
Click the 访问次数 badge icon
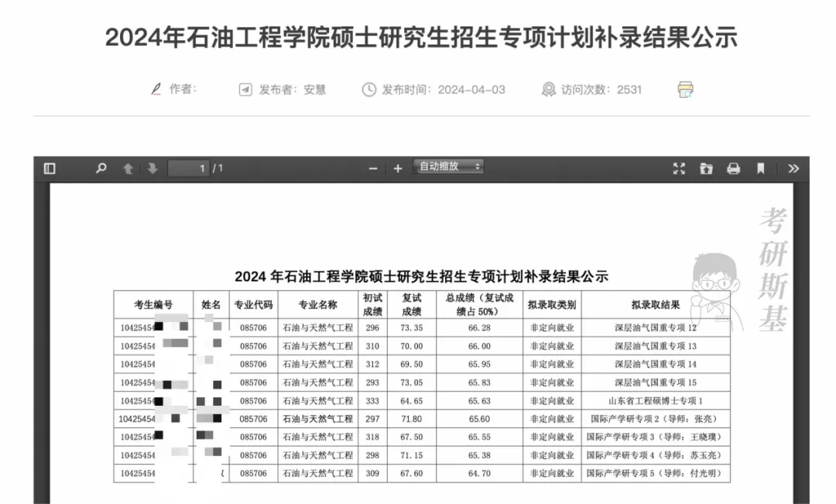(548, 90)
